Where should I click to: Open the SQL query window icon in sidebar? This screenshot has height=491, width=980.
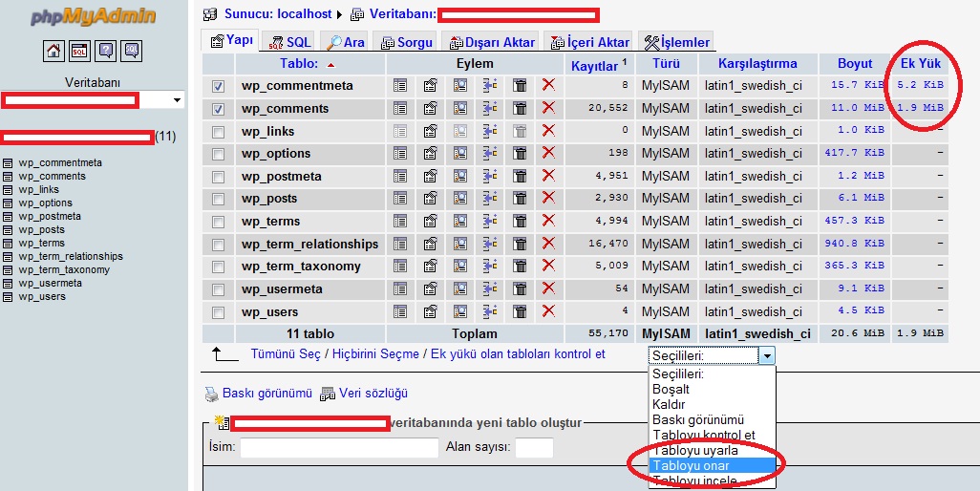[x=80, y=51]
